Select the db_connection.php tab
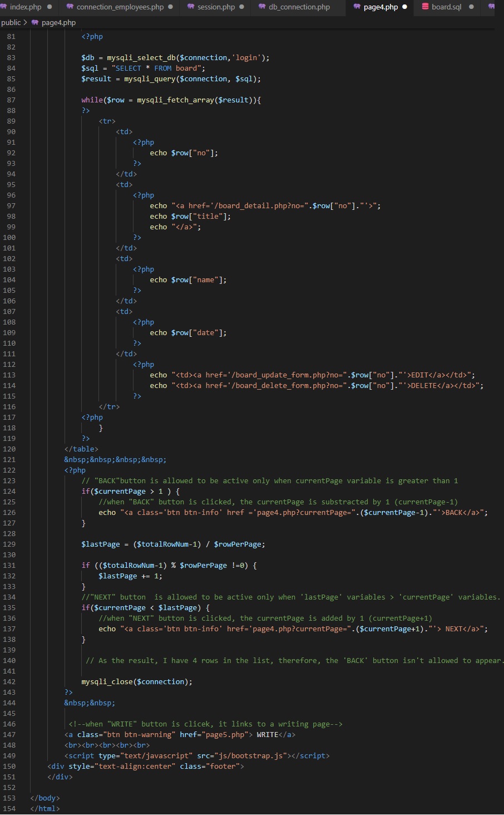 point(299,7)
